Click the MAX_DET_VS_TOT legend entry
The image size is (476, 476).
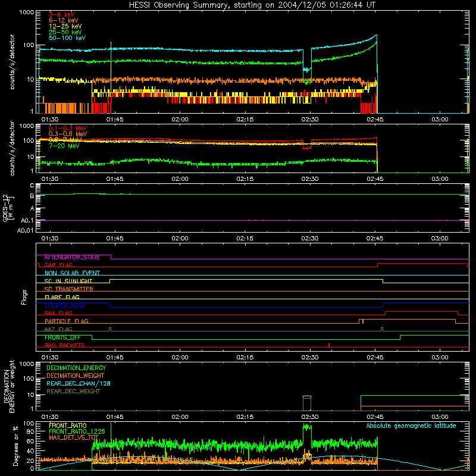pyautogui.click(x=74, y=438)
